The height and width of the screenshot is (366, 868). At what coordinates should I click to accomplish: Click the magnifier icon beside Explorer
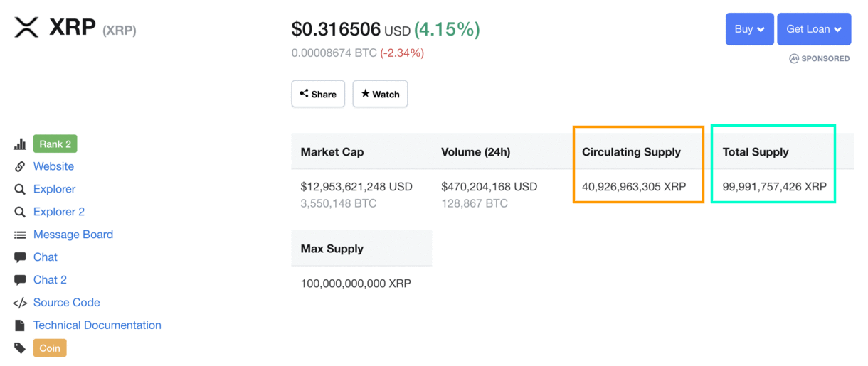point(20,189)
